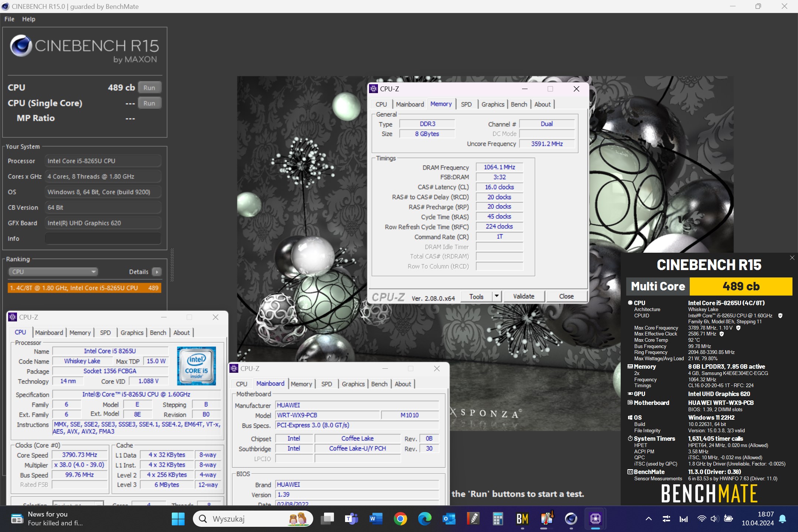
Task: Open the Tools dropdown arrow in CPU-Z
Action: 497,296
